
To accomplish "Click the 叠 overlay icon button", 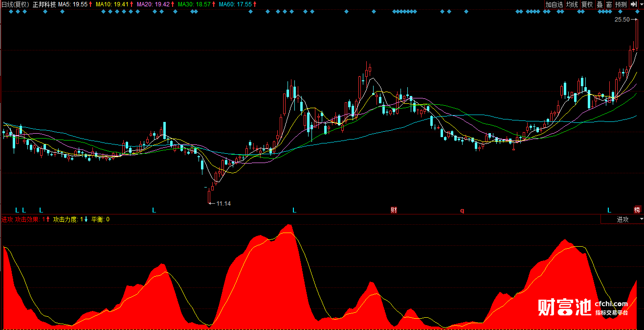I will pyautogui.click(x=600, y=4).
